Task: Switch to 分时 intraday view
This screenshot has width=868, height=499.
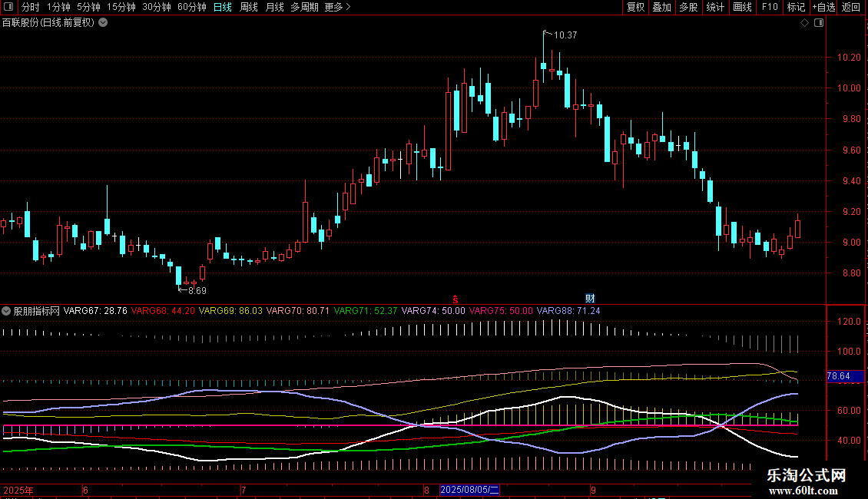Action: point(31,7)
